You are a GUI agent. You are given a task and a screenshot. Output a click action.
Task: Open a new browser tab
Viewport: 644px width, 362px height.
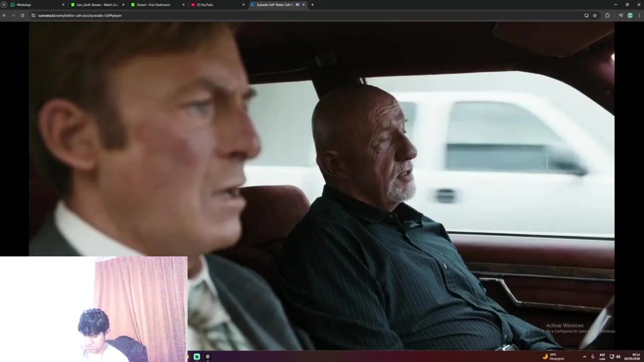[x=312, y=5]
